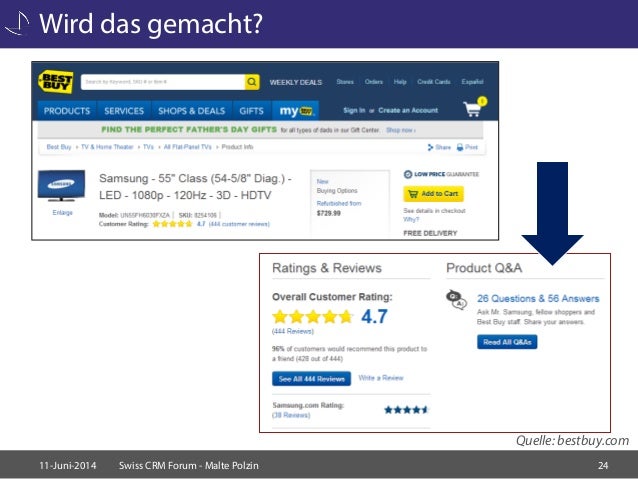Viewport: 638px width, 479px height.
Task: Click the blue Samsung.com rating stars
Action: (406, 410)
